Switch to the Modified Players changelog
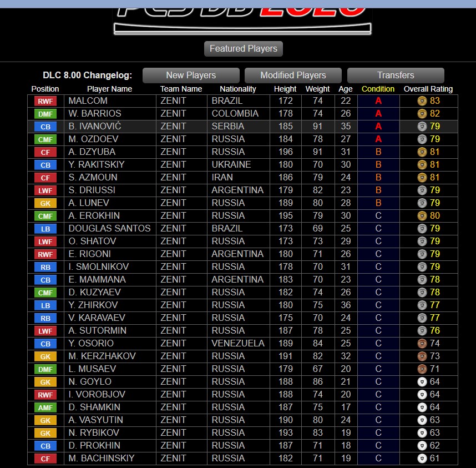Screen dimensions: 476x468 point(293,76)
